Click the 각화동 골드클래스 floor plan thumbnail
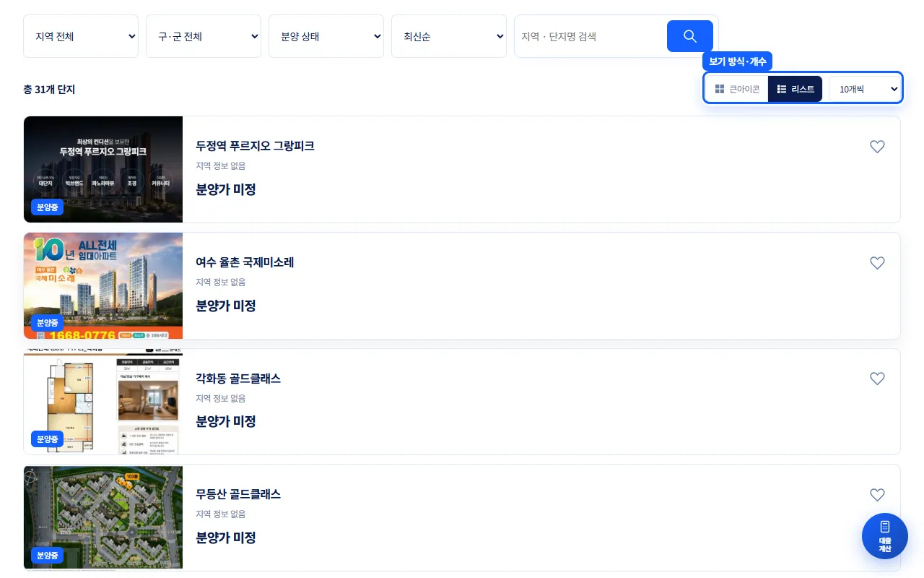This screenshot has width=924, height=578. (x=103, y=402)
